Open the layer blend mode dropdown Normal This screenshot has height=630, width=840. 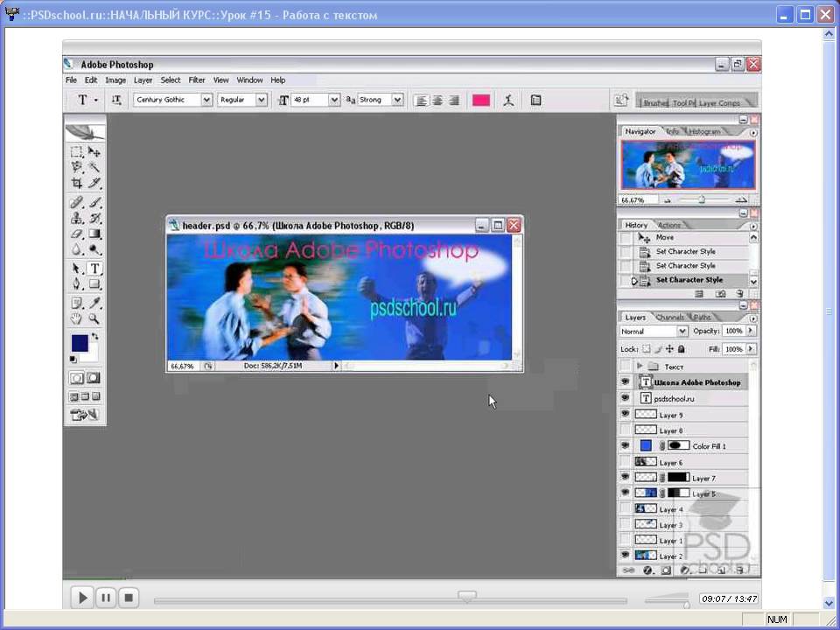[682, 332]
